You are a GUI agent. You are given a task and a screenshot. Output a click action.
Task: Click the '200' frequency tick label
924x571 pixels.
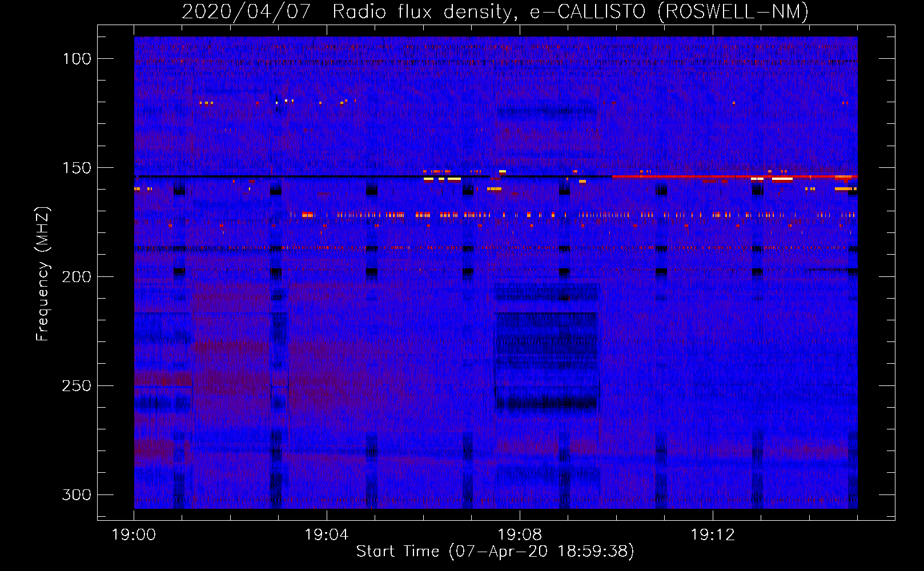pos(77,277)
